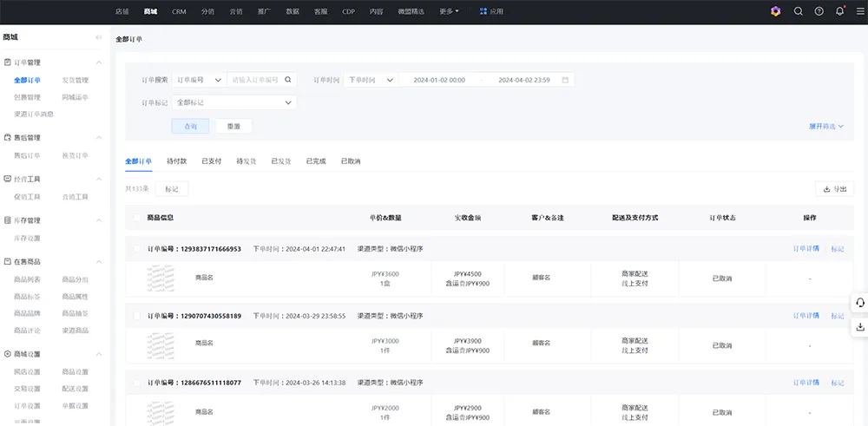Open the notifications bell
The width and height of the screenshot is (868, 426).
pos(839,11)
